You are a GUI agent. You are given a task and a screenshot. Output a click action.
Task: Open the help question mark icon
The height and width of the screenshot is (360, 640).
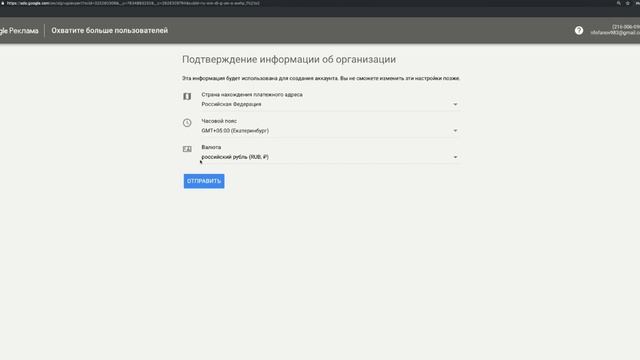(x=579, y=31)
